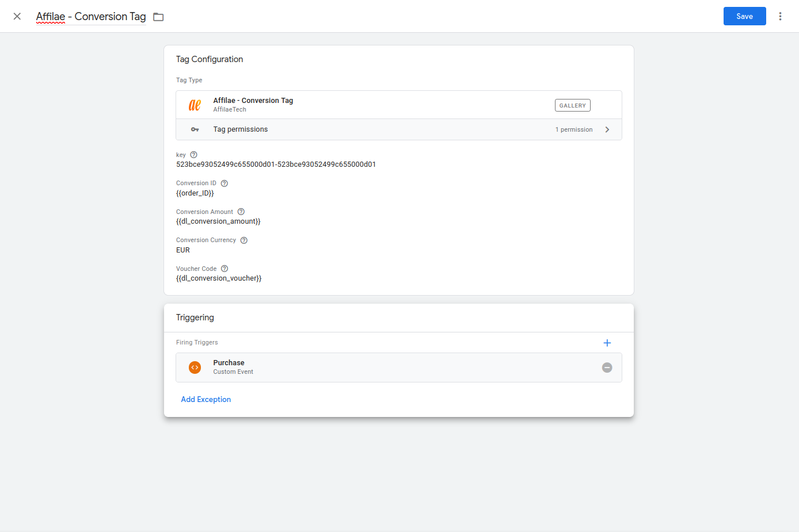Click the {{dl_conversion_voucher}} value
Viewport: 799px width, 532px height.
click(219, 278)
